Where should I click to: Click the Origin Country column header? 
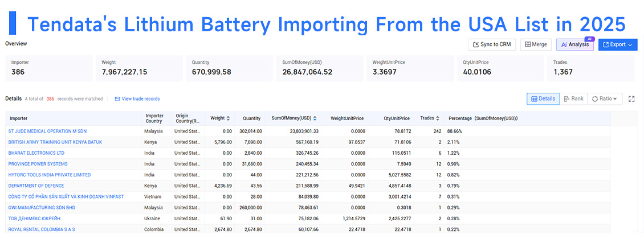pos(188,118)
